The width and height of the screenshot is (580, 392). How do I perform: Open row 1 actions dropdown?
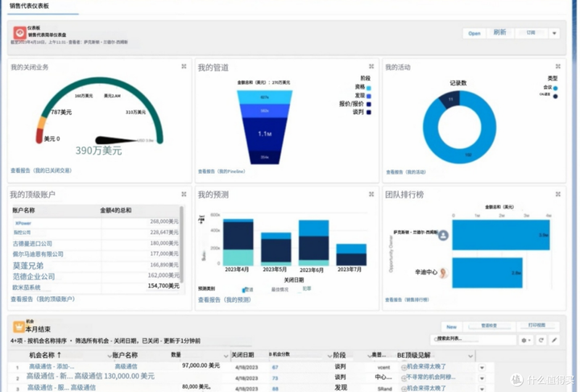(482, 368)
